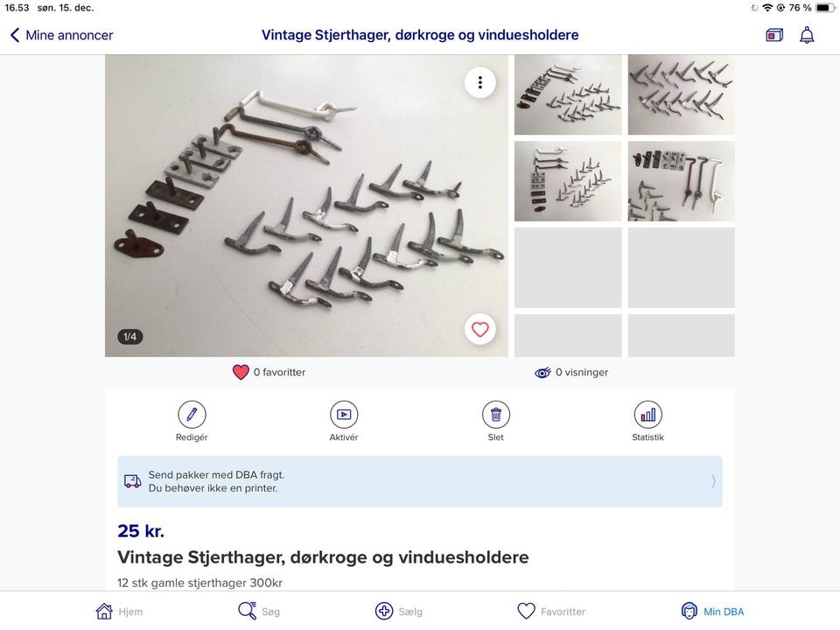
Task: Tap the Aktivér play icon
Action: click(344, 414)
